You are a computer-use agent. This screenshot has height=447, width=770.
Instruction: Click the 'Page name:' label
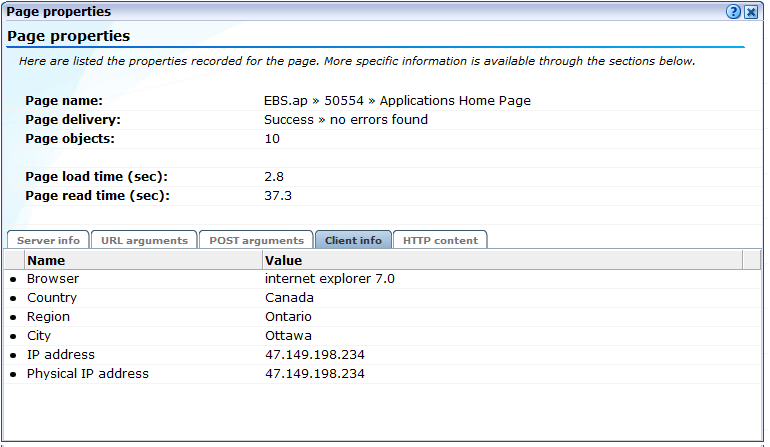64,101
